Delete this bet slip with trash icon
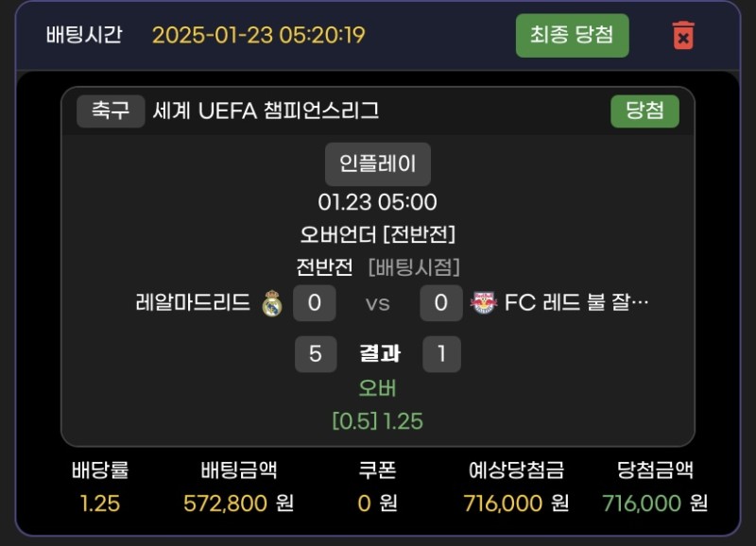This screenshot has height=546, width=756. pos(682,35)
